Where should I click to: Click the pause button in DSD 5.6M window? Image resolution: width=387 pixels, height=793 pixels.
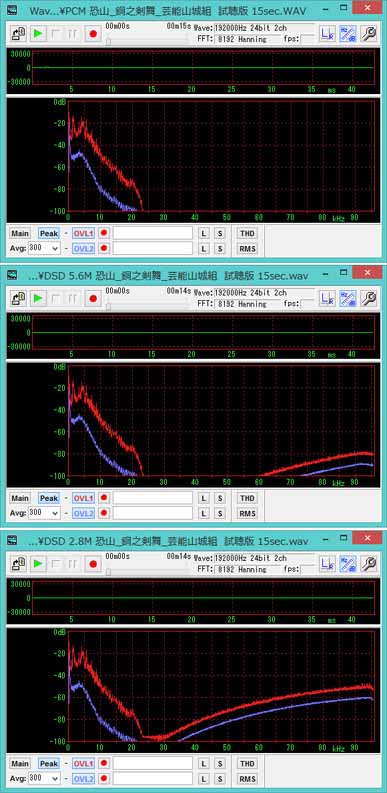[73, 298]
